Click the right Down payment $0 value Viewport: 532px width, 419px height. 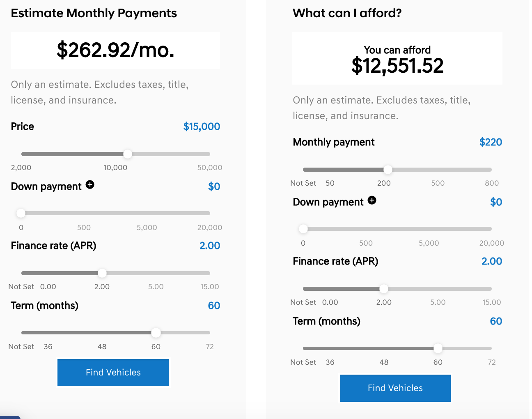(496, 202)
